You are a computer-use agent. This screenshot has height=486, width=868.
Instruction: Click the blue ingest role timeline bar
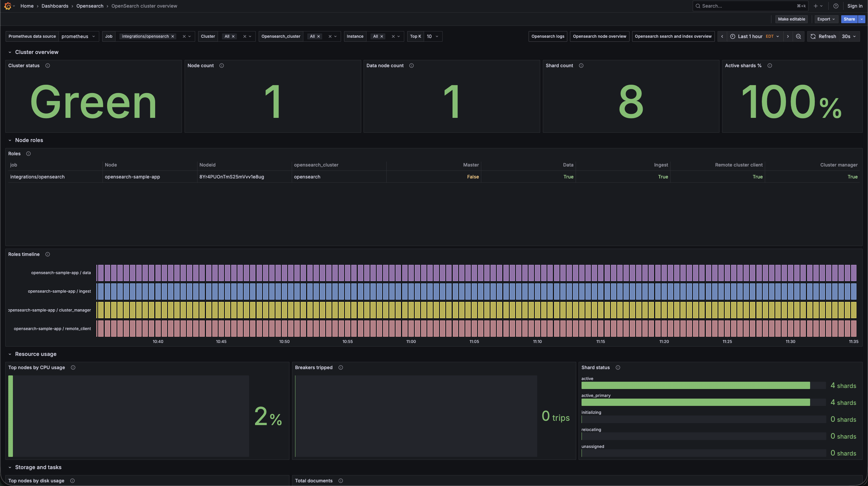476,291
